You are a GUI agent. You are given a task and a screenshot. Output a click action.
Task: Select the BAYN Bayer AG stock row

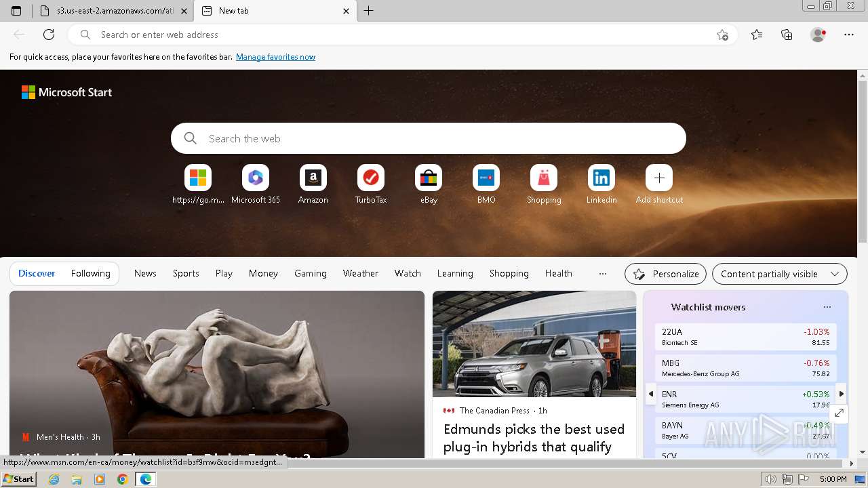coord(746,430)
